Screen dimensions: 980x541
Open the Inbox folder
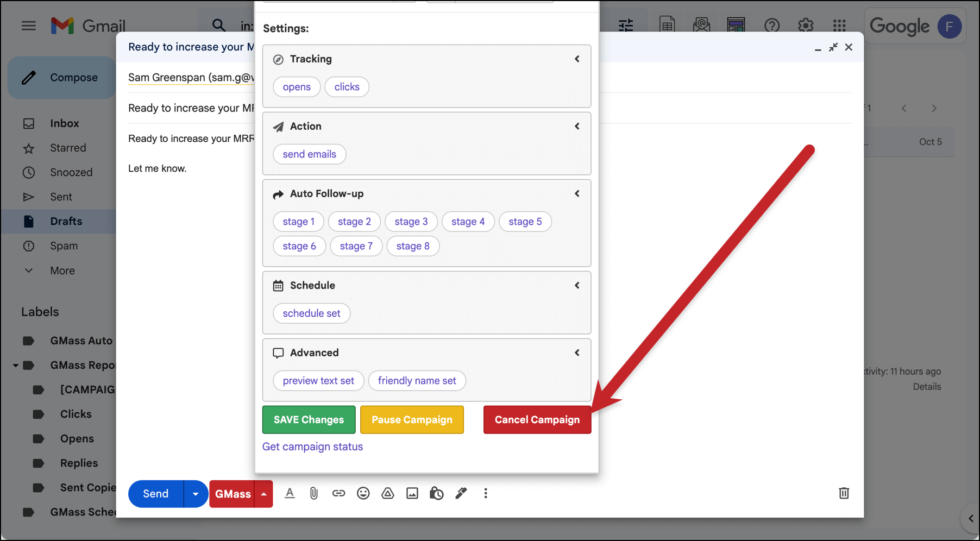[x=65, y=123]
